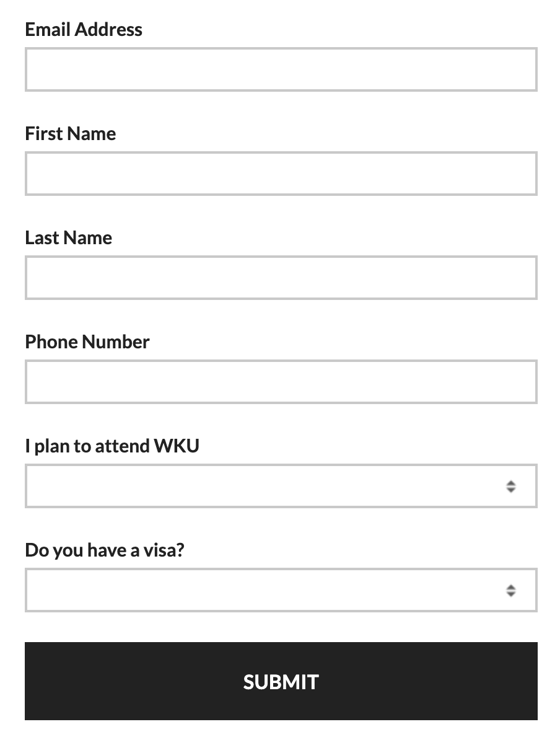Click the 'First Name' label text
Viewport: 560px width, 745px height.
[x=71, y=134]
